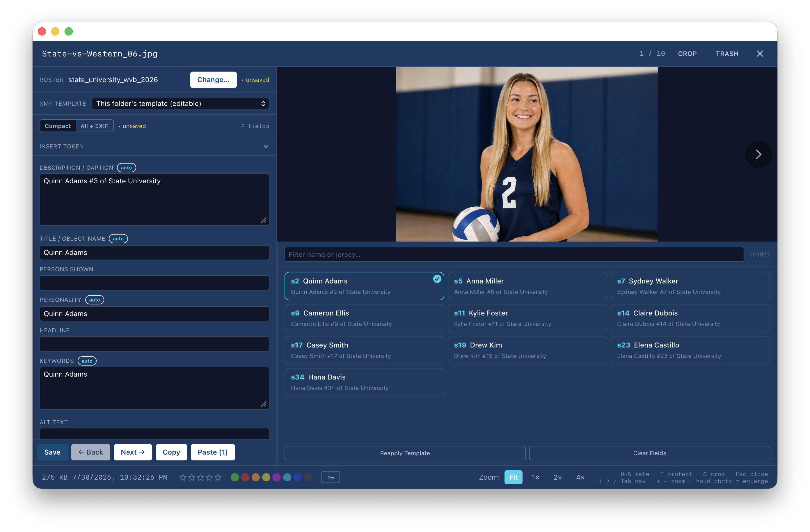Screen dimensions: 810x532
Task: Open the CROP tool
Action: click(x=687, y=54)
